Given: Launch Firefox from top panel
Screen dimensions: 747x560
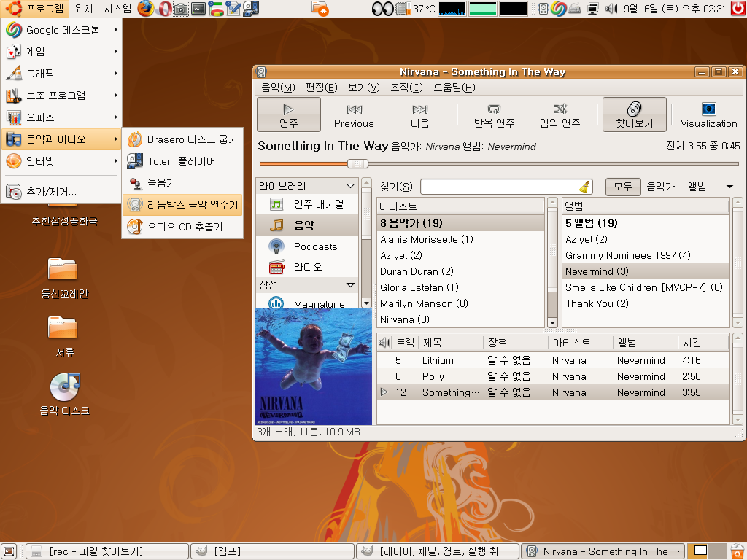Looking at the screenshot, I should click(x=146, y=9).
